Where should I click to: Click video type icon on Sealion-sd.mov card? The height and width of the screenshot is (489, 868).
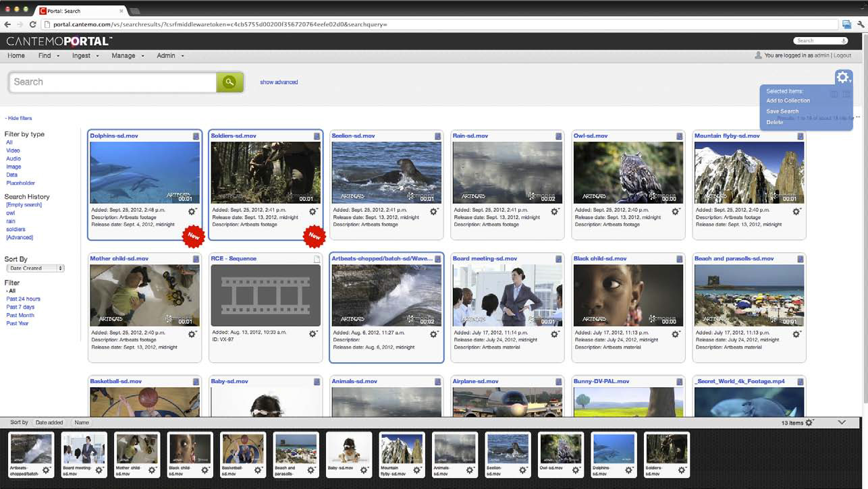point(437,136)
